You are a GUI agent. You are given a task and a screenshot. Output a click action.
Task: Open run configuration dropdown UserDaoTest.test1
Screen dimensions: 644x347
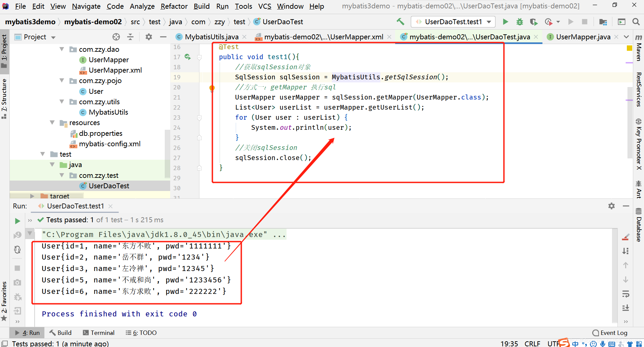[x=453, y=22]
